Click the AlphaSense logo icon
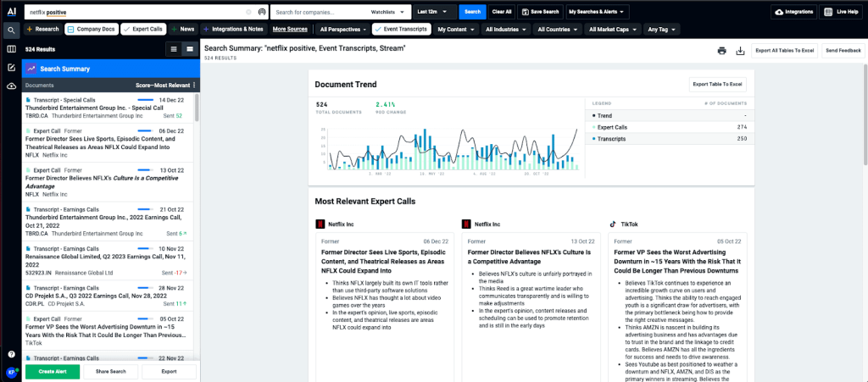Viewport: 868px width, 382px height. coord(11,11)
